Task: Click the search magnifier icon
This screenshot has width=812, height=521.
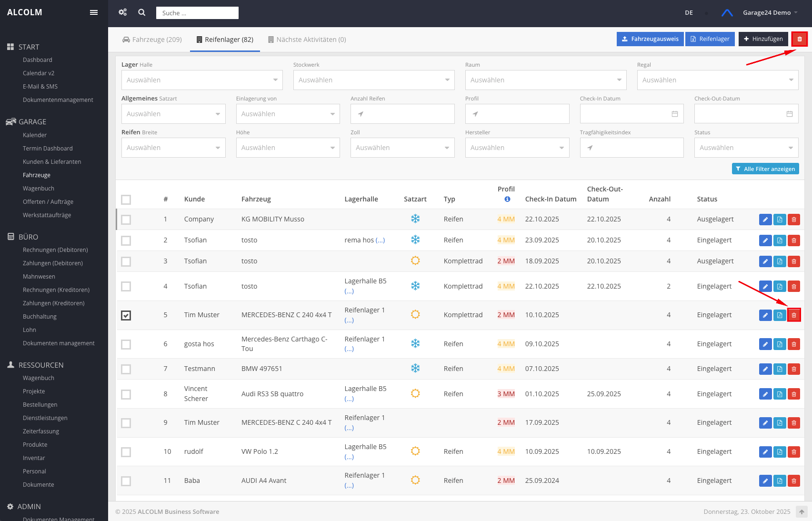Action: (x=142, y=12)
